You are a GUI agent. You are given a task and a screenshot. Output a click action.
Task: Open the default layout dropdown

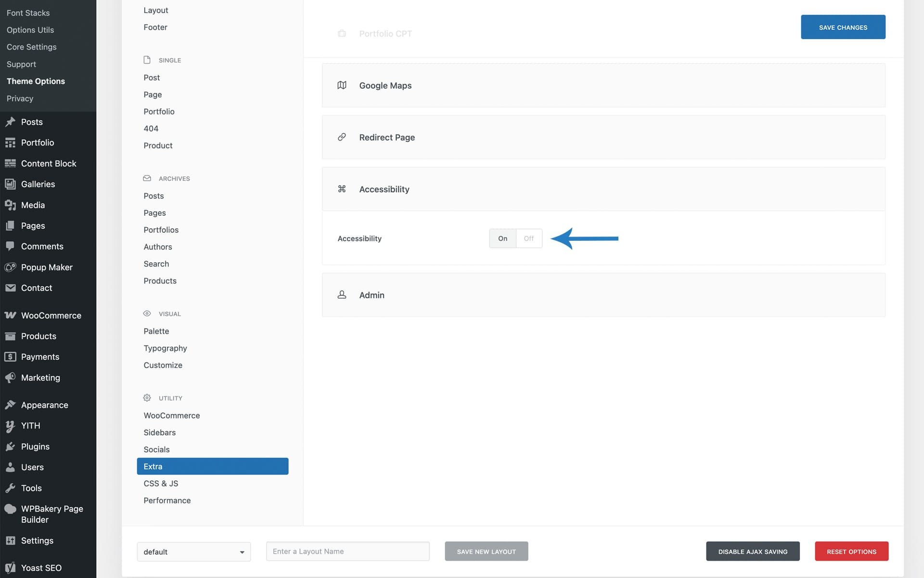pyautogui.click(x=193, y=552)
